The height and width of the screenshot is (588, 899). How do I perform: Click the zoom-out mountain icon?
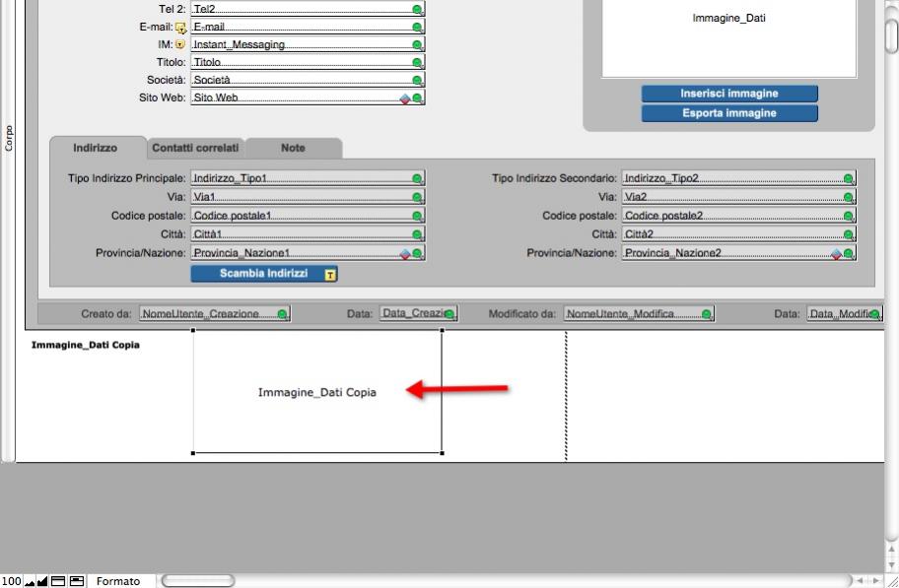pyautogui.click(x=28, y=581)
